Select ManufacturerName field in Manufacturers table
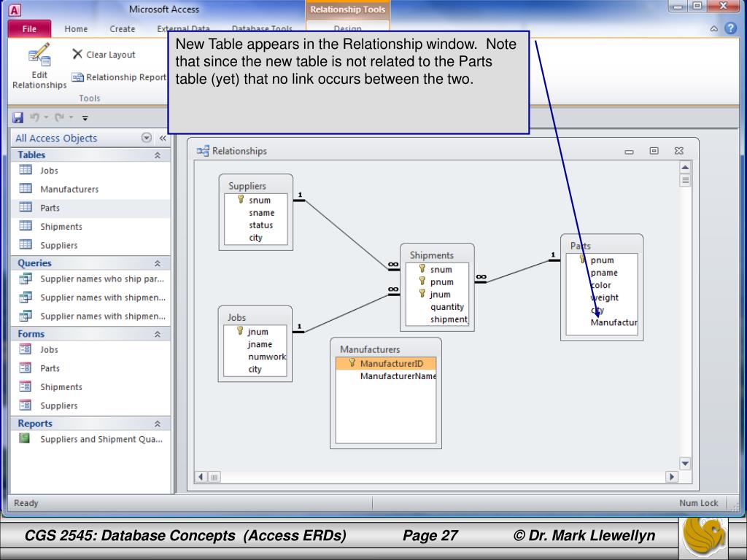This screenshot has height=560, width=747. 386,376
